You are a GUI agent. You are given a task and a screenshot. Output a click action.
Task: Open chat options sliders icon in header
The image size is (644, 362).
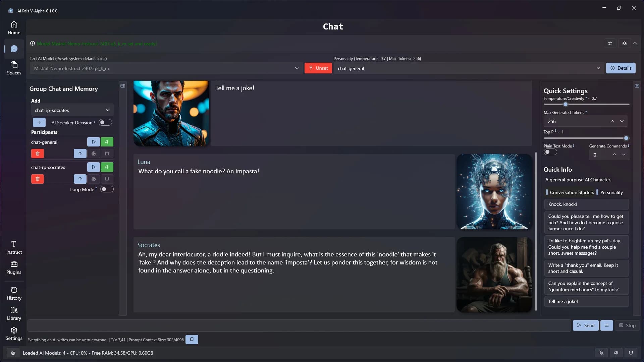click(610, 43)
